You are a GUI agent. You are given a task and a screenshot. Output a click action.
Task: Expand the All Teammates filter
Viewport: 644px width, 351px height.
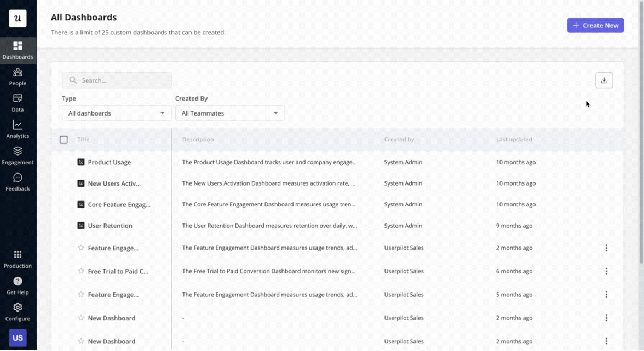tap(230, 113)
